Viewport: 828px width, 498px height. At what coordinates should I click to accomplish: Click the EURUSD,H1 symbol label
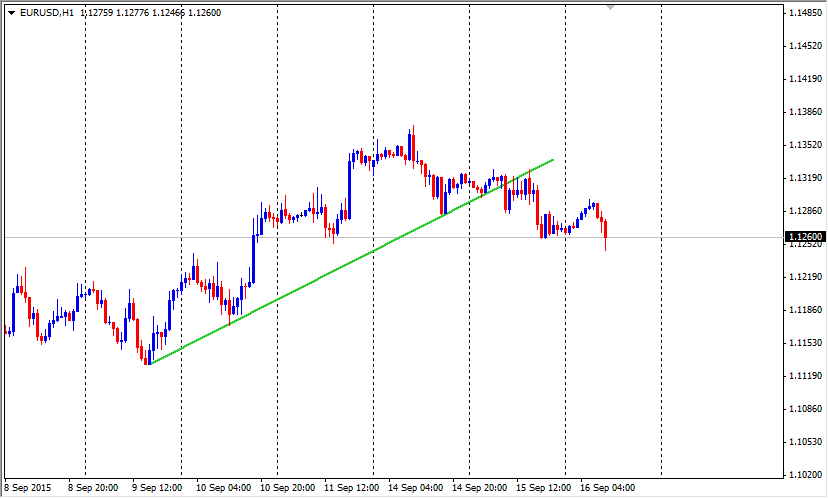tap(46, 13)
